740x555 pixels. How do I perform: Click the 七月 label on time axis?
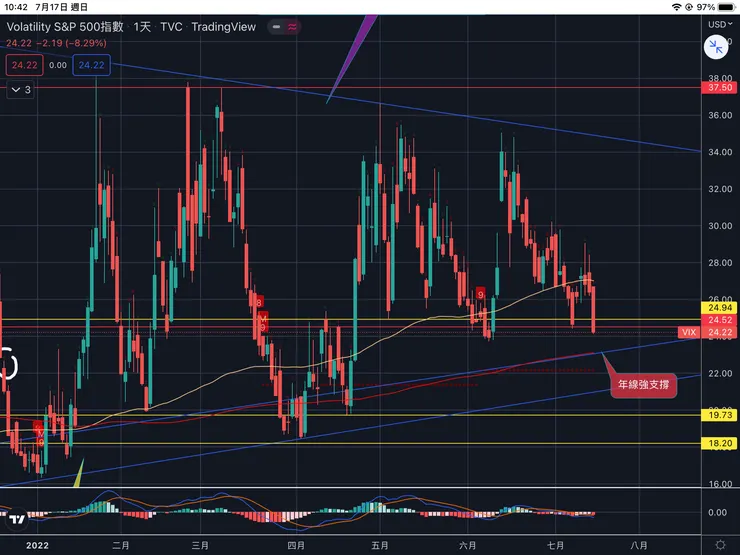click(x=555, y=546)
